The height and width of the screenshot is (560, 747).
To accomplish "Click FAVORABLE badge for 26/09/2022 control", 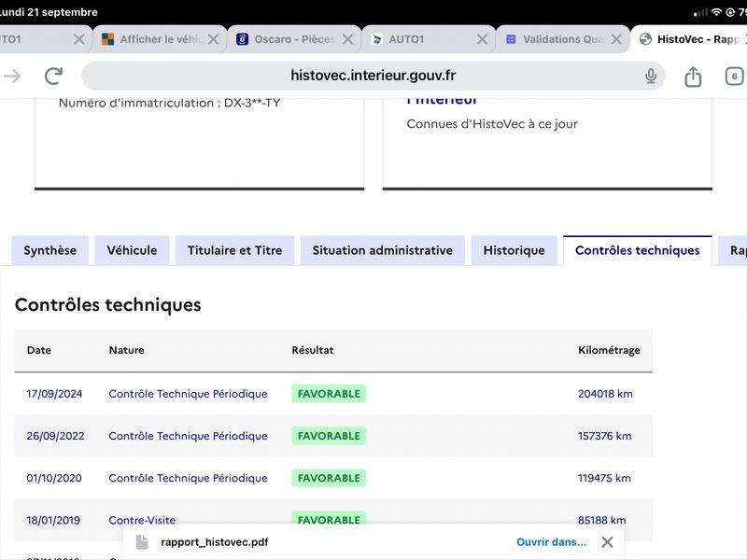I will pos(329,436).
